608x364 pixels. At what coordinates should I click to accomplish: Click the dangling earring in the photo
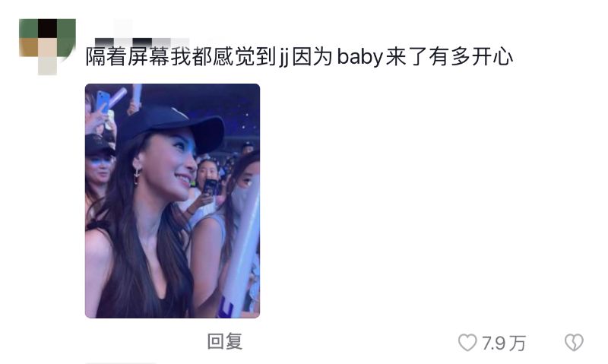click(137, 175)
